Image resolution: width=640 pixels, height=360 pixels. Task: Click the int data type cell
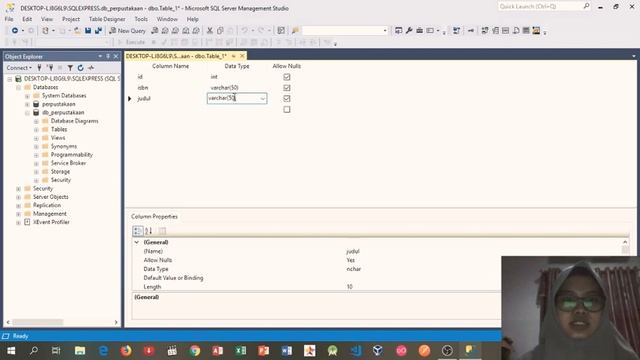pyautogui.click(x=237, y=77)
